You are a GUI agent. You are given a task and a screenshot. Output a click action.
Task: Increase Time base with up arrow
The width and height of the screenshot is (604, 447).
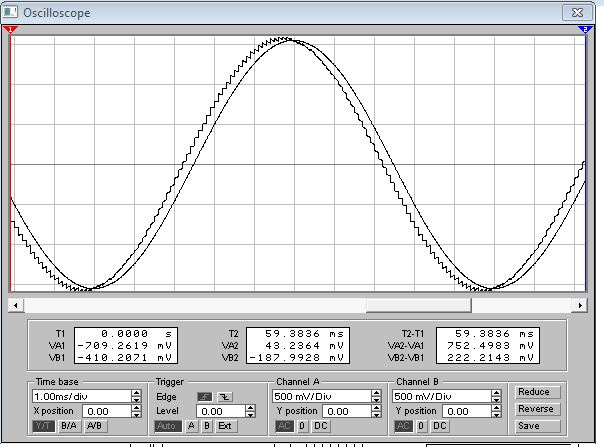136,393
